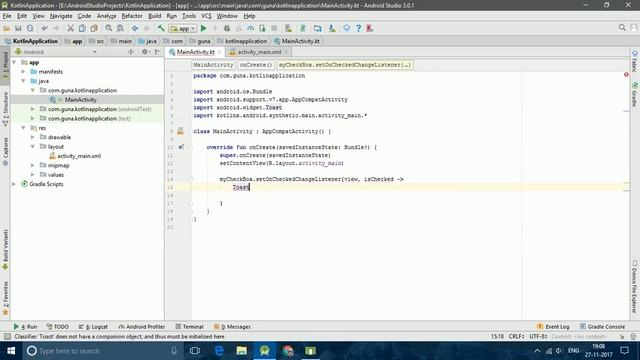
Task: Click the class gutter icon on line 8
Action: (x=180, y=131)
